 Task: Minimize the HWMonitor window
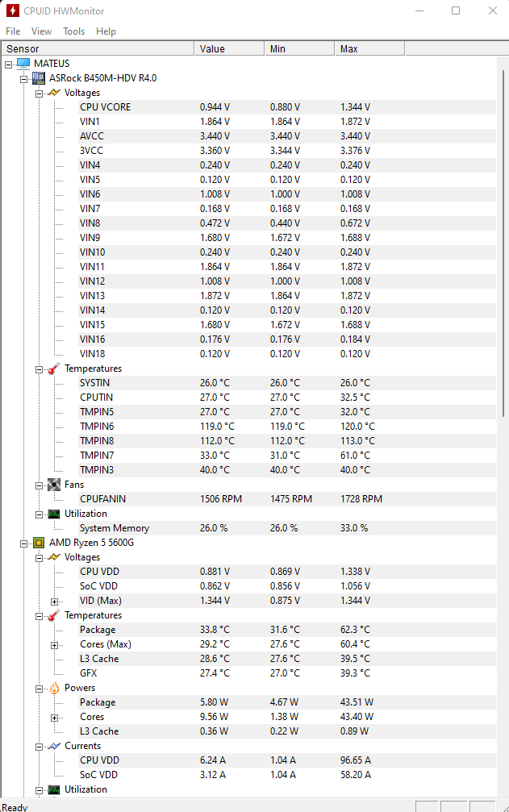[x=419, y=10]
